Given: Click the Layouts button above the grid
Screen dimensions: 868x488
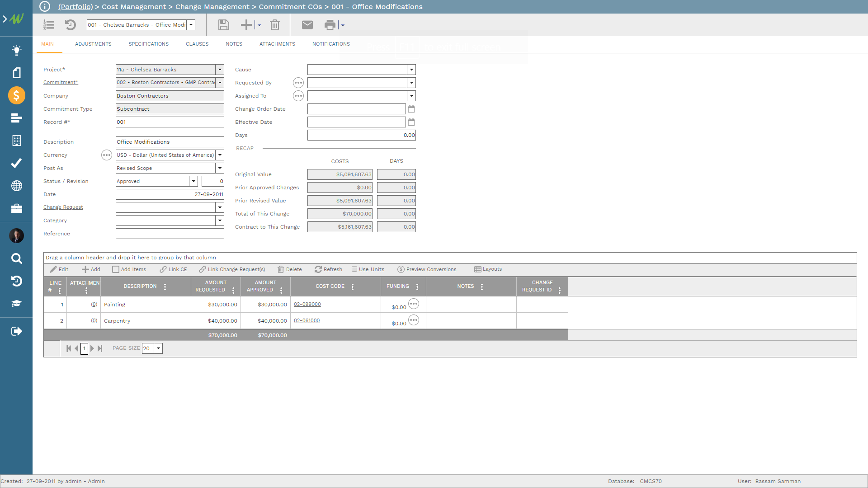Looking at the screenshot, I should [488, 269].
